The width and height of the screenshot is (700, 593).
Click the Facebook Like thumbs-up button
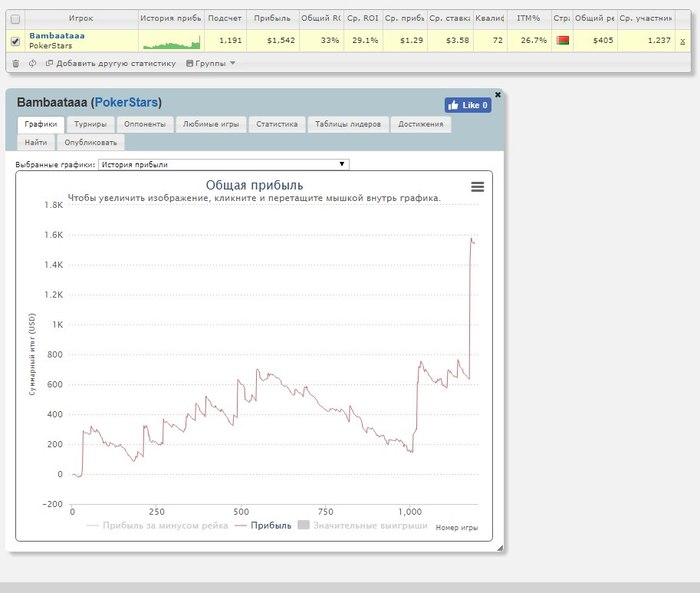coord(467,105)
